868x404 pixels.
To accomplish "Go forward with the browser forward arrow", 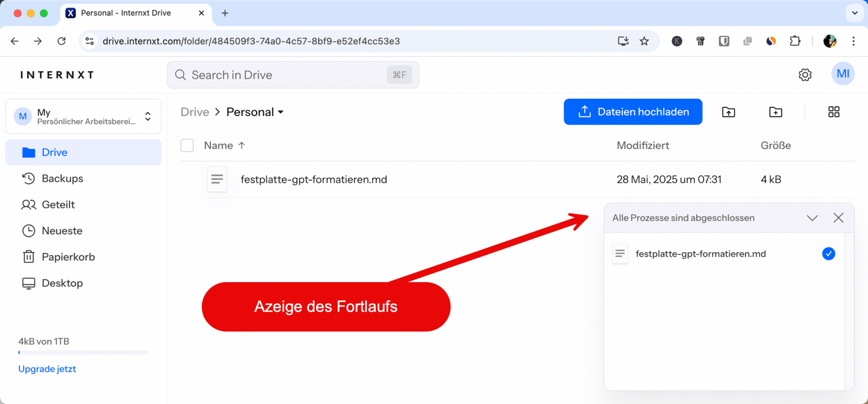I will click(x=38, y=41).
